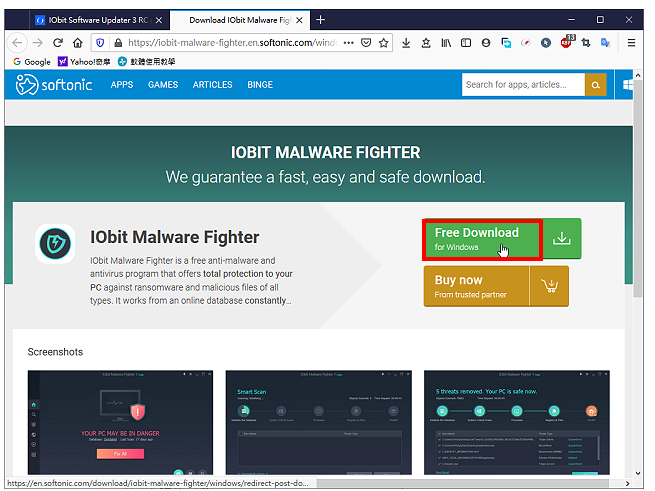Click the scrollbar down arrow
The width and height of the screenshot is (655, 491).
(638, 473)
